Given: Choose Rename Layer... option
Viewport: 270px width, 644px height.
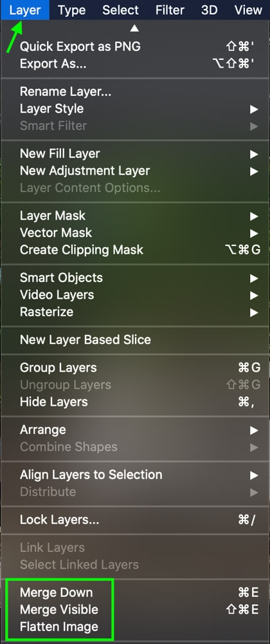Looking at the screenshot, I should tap(135, 91).
